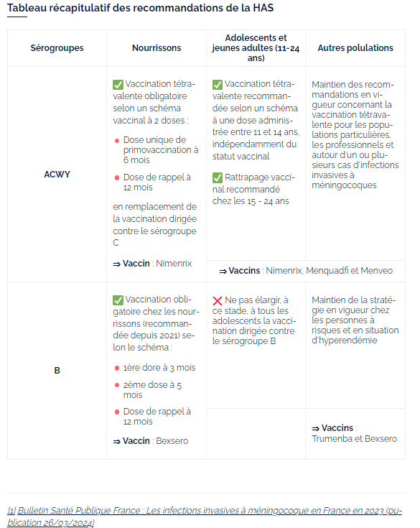Image resolution: width=420 pixels, height=528 pixels.
Task: Click red bullet beside 1ère dore à 3 mois
Action: click(x=117, y=368)
